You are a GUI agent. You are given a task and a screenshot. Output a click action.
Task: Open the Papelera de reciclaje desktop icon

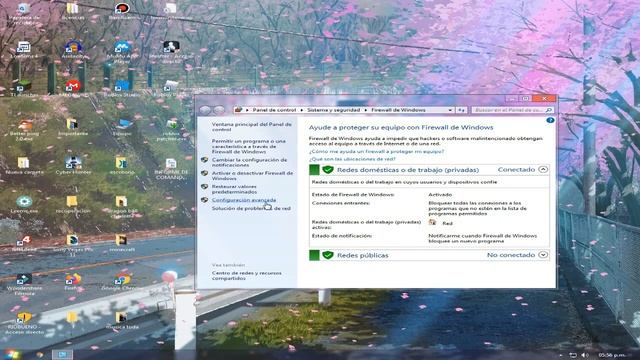coord(24,12)
